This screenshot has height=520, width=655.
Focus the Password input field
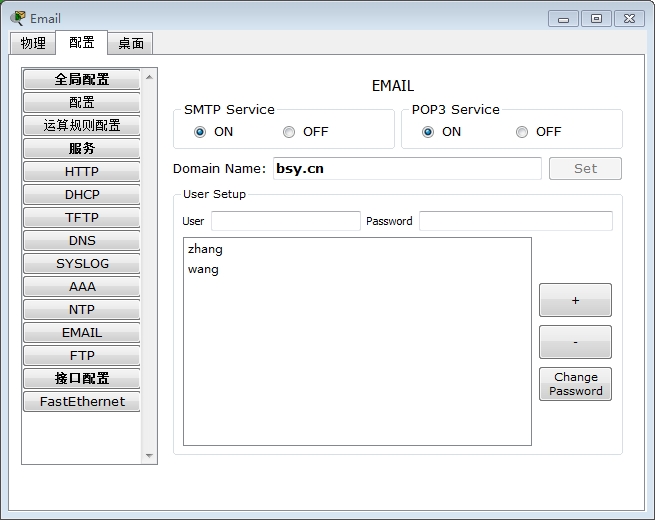tap(516, 221)
